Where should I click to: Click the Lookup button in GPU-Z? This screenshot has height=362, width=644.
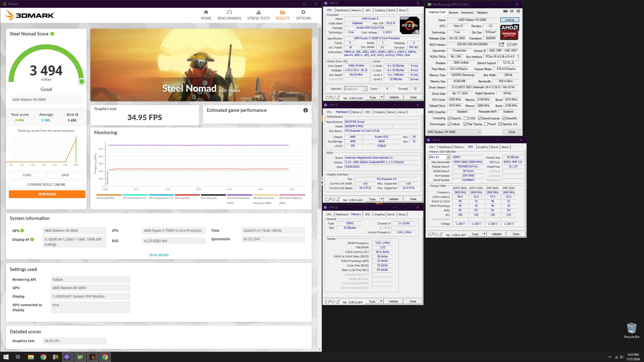[x=509, y=20]
